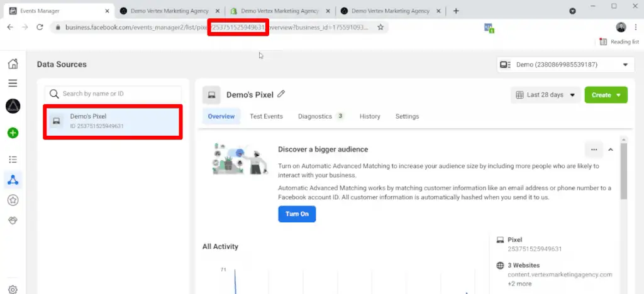Open a new browser tab with plus
644x294 pixels.
pyautogui.click(x=455, y=11)
